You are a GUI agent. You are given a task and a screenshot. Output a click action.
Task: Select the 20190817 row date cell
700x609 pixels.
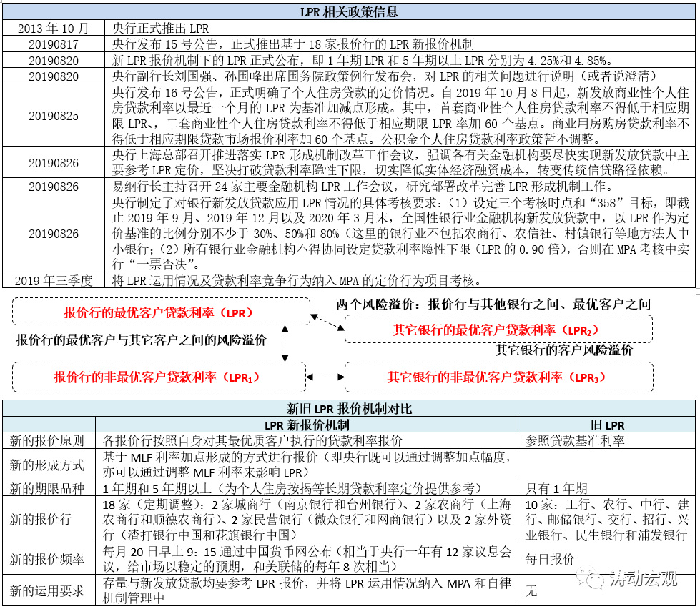coord(54,43)
